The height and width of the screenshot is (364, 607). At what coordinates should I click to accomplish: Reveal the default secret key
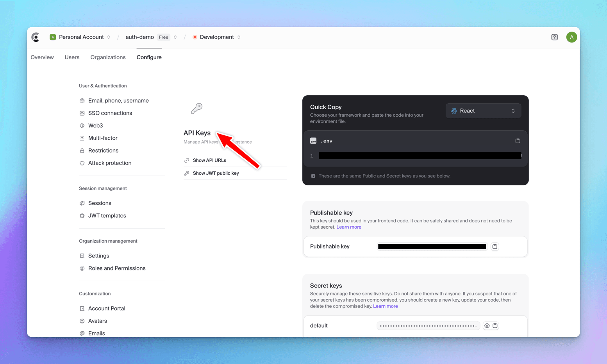[x=487, y=326]
